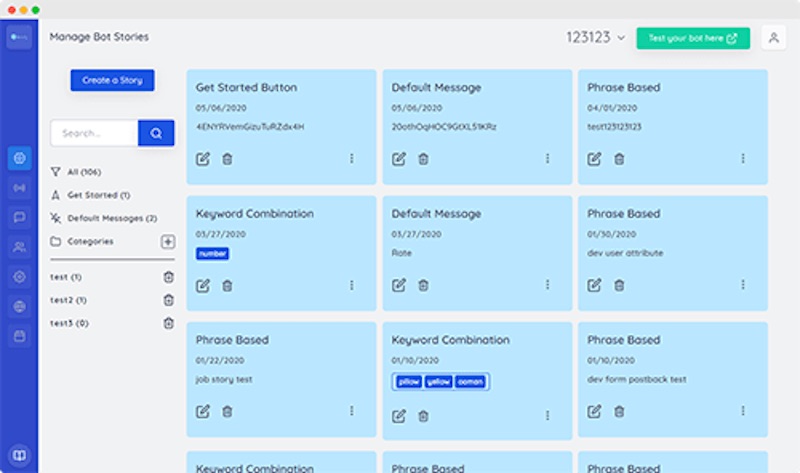Edit the job story test story
This screenshot has height=473, width=800.
[x=203, y=411]
